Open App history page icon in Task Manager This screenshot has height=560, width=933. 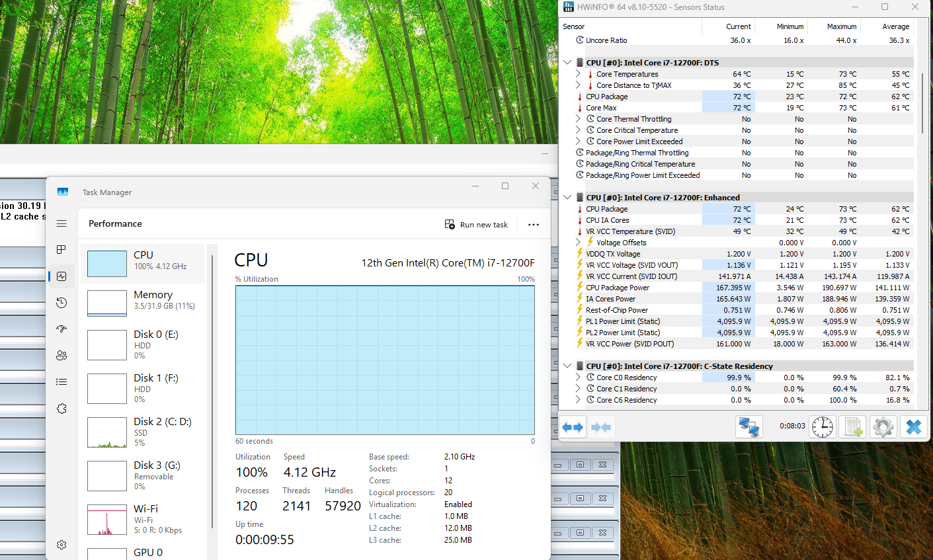tap(61, 303)
